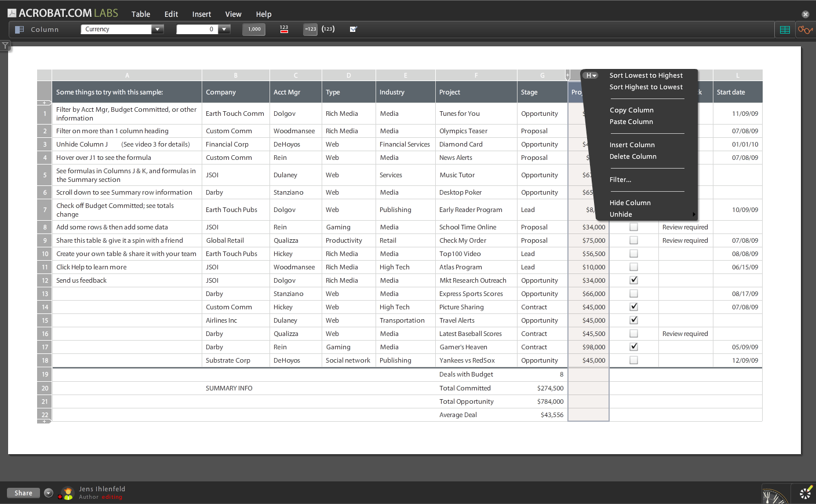Open the table grid view icon
Viewport: 816px width, 504px height.
(x=784, y=29)
